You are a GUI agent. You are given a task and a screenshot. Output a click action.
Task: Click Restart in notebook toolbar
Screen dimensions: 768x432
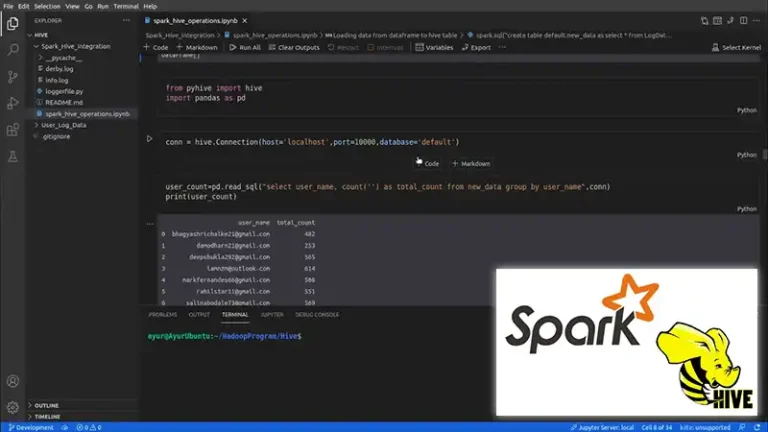point(343,48)
